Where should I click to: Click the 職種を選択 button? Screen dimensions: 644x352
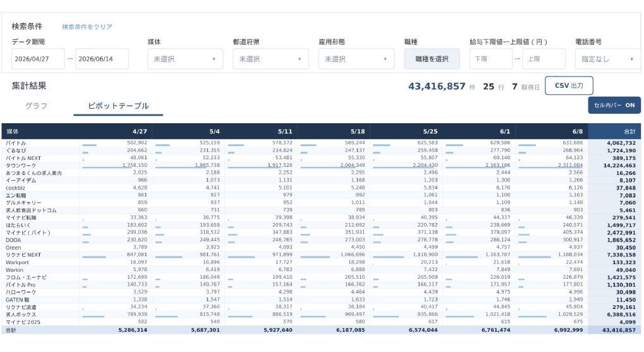[432, 59]
